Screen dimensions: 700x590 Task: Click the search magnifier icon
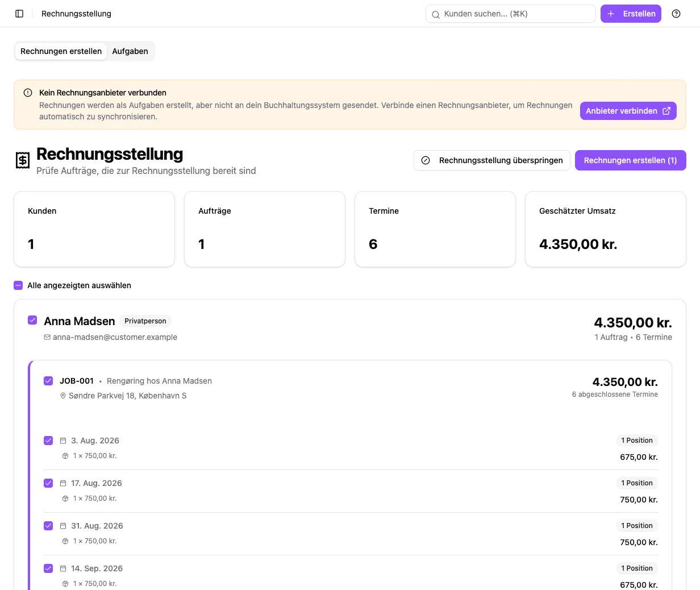[436, 14]
